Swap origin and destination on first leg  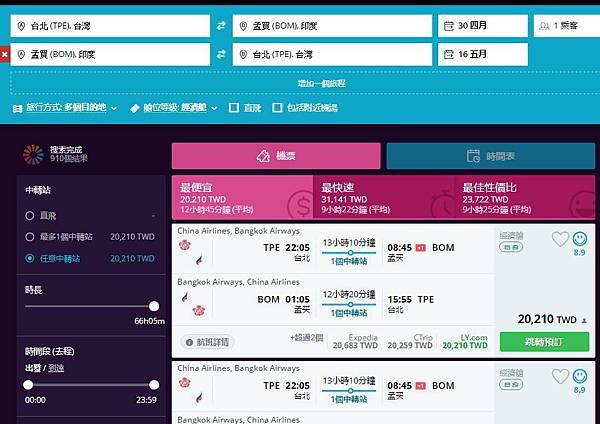pyautogui.click(x=221, y=26)
